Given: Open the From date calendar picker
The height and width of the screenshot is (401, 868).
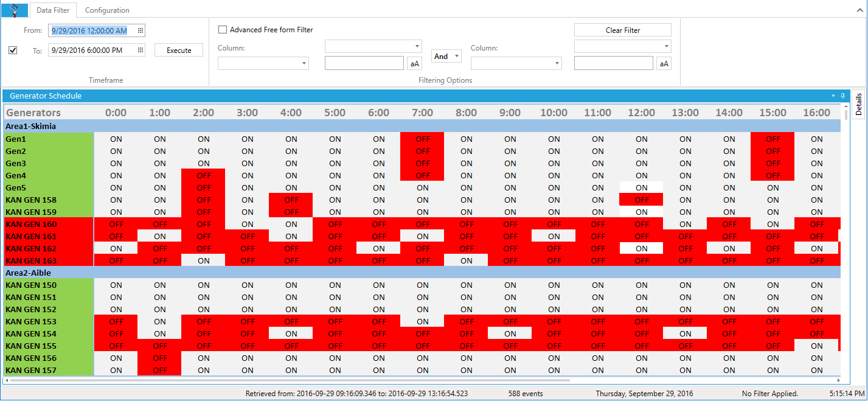Looking at the screenshot, I should point(140,31).
